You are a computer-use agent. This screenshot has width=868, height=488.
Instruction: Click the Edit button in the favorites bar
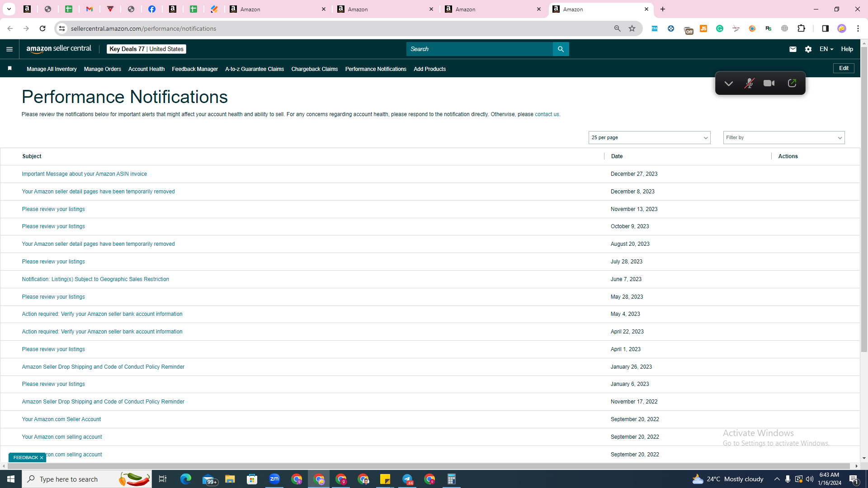click(844, 68)
